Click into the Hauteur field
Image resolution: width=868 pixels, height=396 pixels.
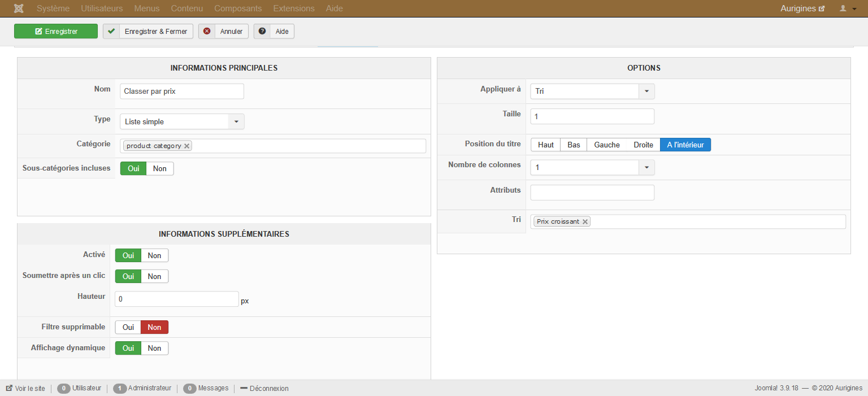[177, 299]
